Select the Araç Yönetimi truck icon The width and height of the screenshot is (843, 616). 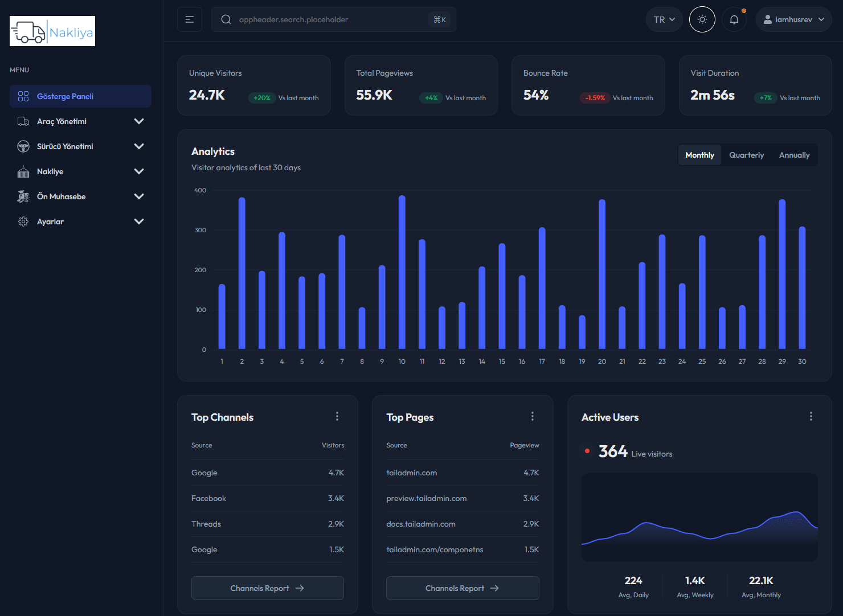click(23, 121)
